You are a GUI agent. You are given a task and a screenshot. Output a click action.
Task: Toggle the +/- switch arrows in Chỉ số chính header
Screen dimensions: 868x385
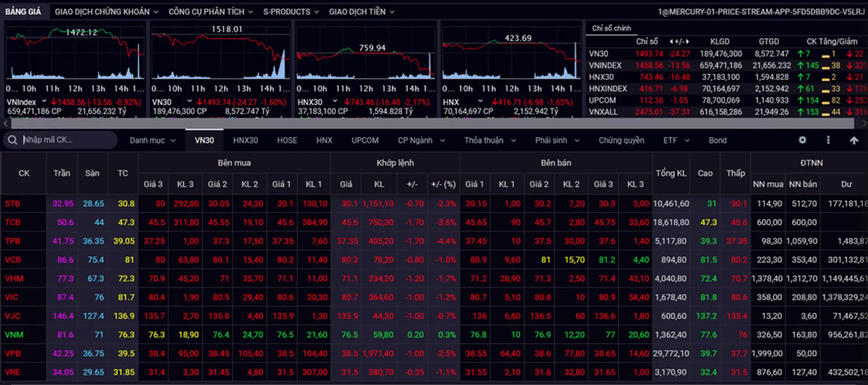pyautogui.click(x=679, y=42)
